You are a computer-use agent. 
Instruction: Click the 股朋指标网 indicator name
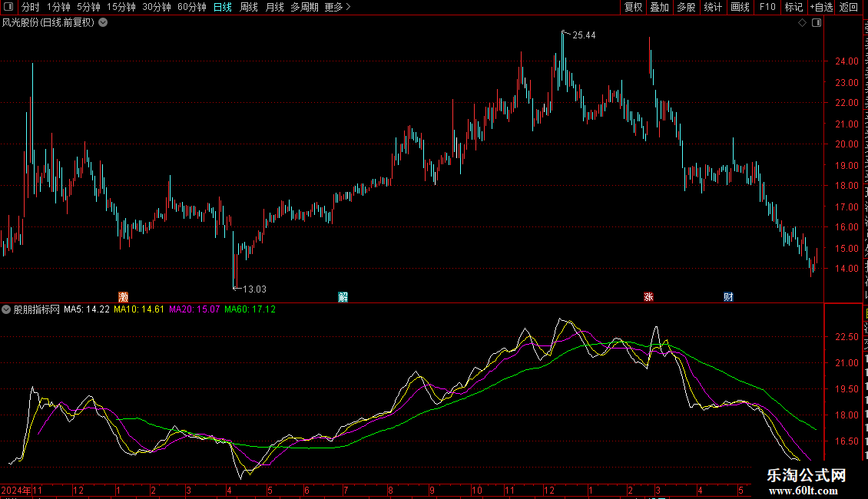pos(37,310)
